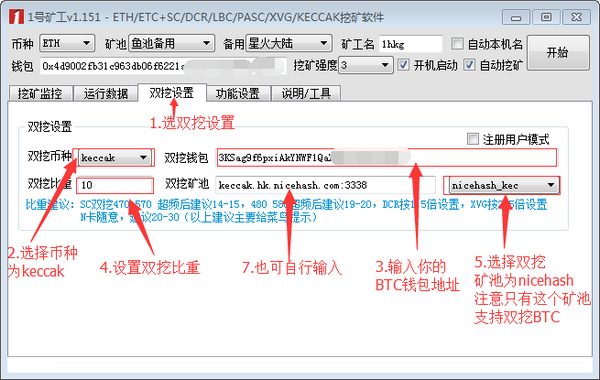Image resolution: width=600 pixels, height=380 pixels.
Task: Enable the 注册用户模式 checkbox
Action: [x=473, y=139]
